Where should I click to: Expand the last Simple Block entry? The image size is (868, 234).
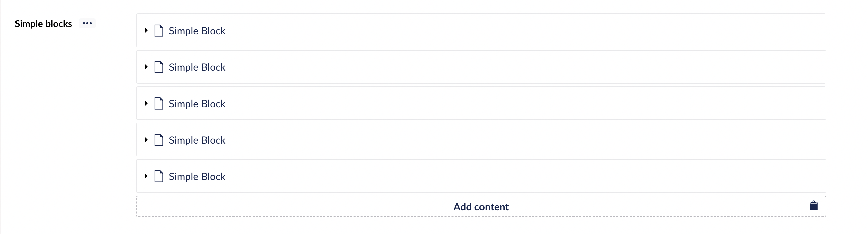point(146,176)
